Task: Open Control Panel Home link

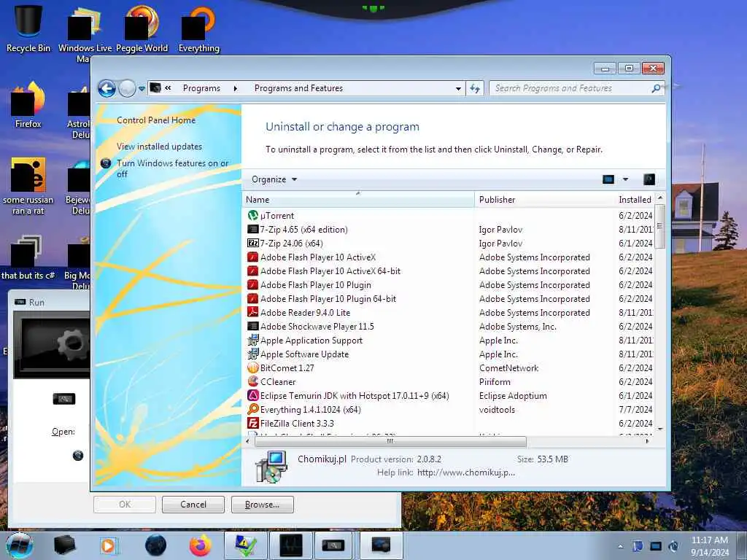Action: coord(156,120)
